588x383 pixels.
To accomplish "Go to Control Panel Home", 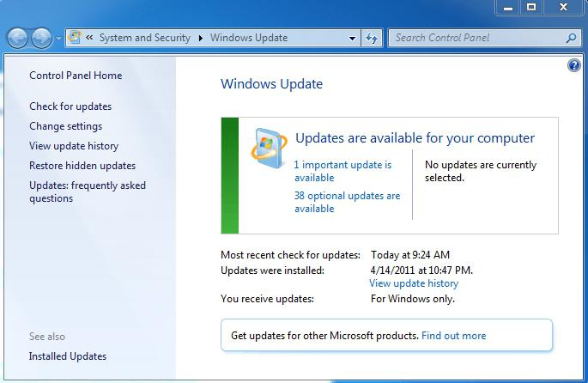I will coord(76,76).
